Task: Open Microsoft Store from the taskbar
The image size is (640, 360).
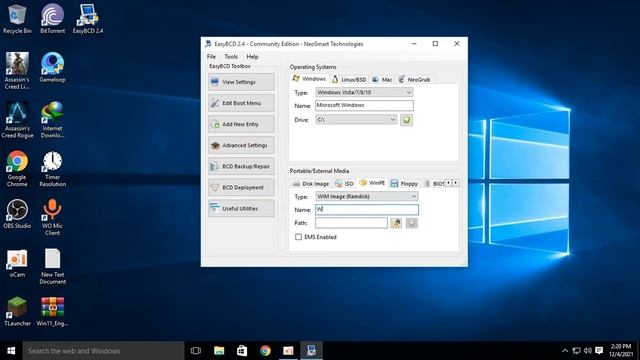Action: point(242,351)
